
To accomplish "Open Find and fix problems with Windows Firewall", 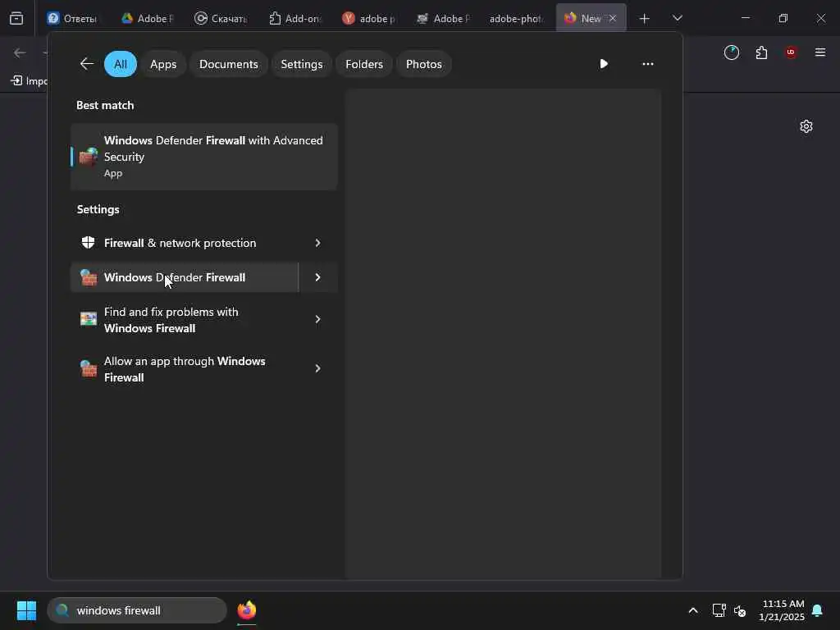I will pyautogui.click(x=185, y=320).
